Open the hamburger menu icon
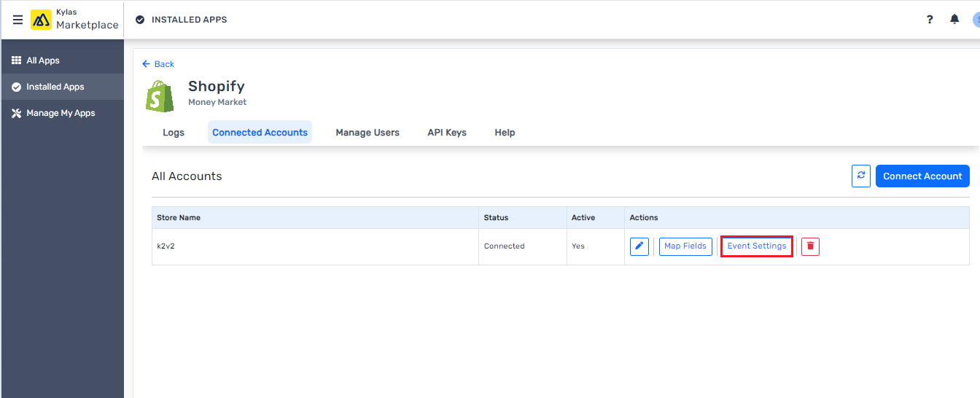This screenshot has width=980, height=398. [x=17, y=20]
